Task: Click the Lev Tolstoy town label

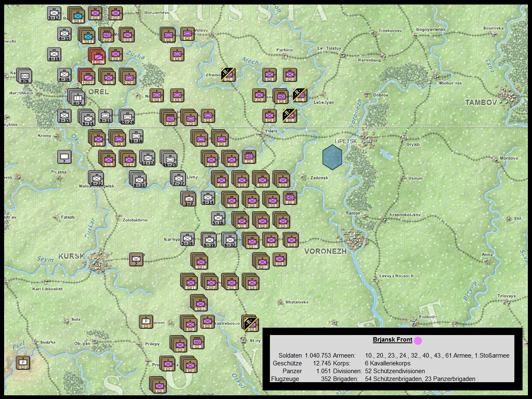Action: pyautogui.click(x=329, y=48)
